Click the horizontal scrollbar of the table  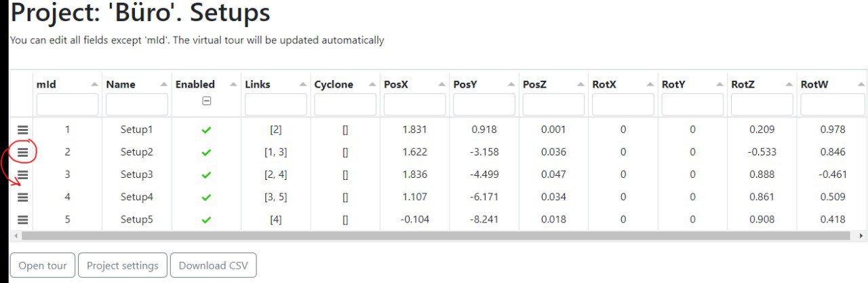click(434, 235)
